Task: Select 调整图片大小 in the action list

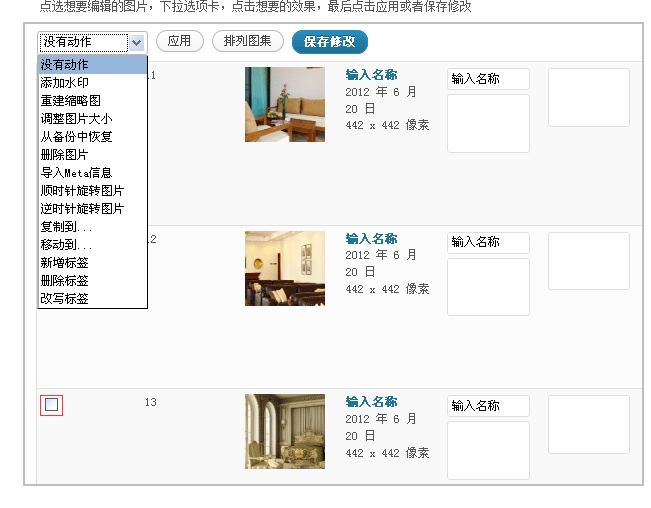Action: 76,119
